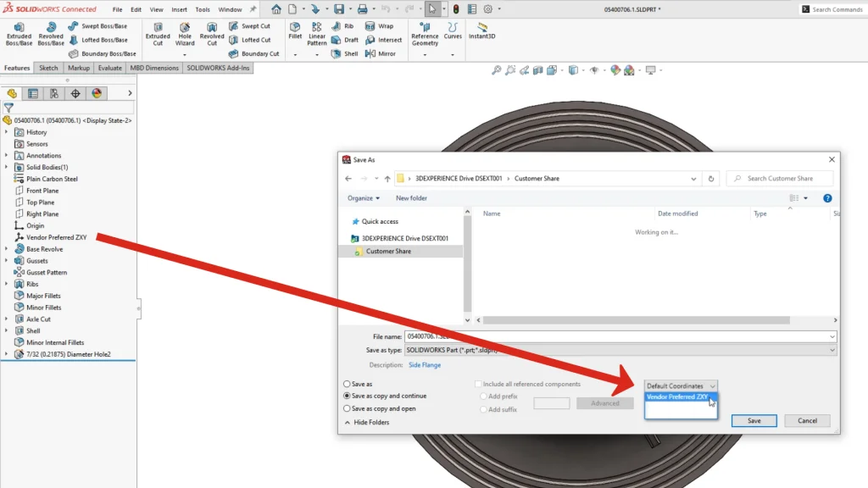This screenshot has width=868, height=488.
Task: Click the Extruded Boss/Base tool
Action: (19, 33)
